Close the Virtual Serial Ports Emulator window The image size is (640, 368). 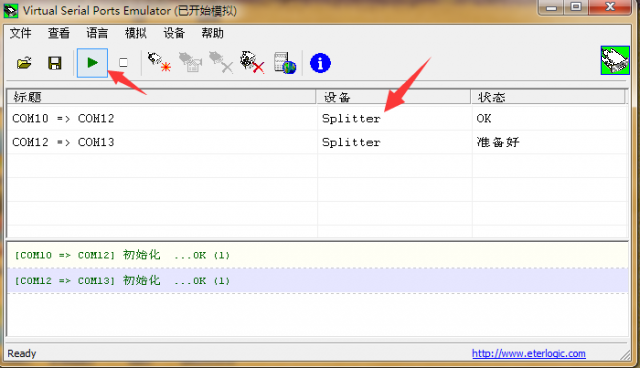tap(610, 7)
